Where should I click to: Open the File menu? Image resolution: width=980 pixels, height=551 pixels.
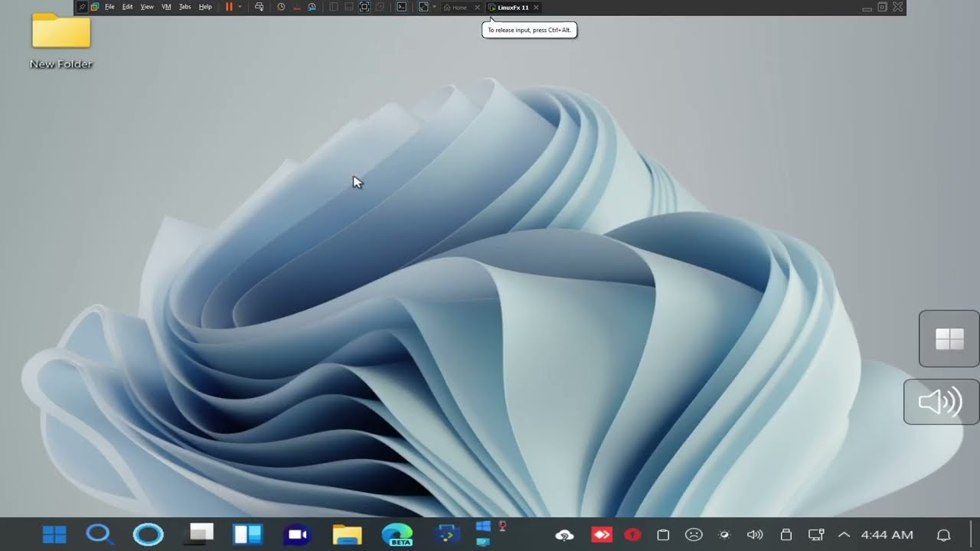pos(109,7)
